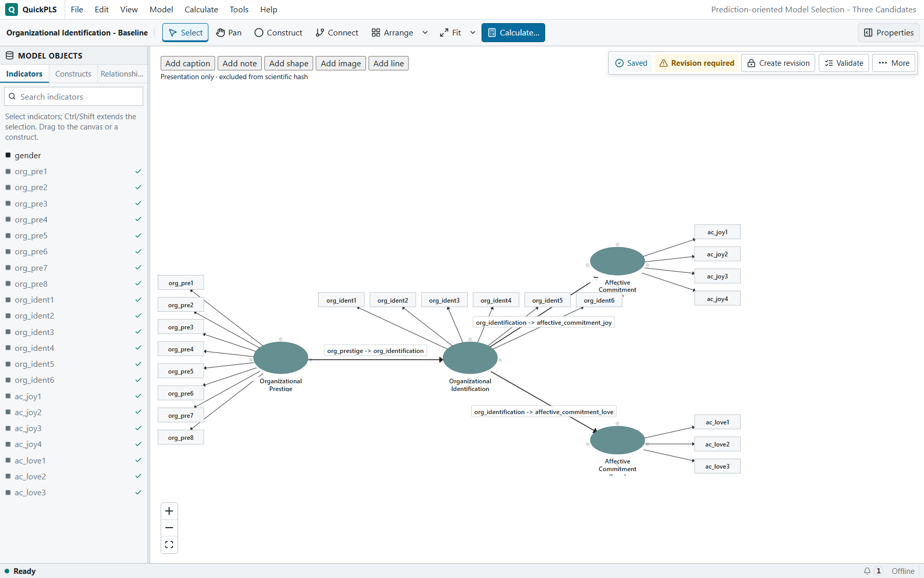
Task: Activate the Select tool
Action: pos(185,32)
